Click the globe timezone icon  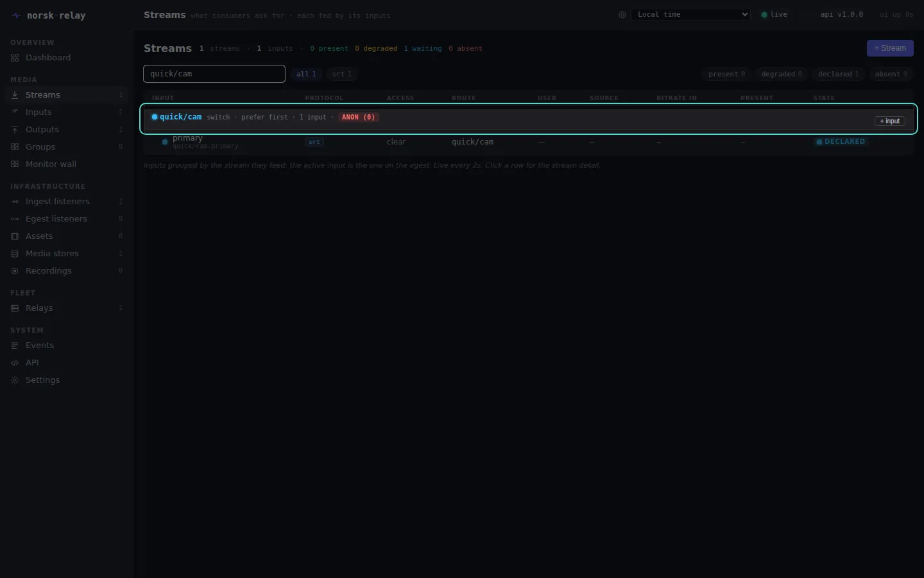pyautogui.click(x=622, y=15)
